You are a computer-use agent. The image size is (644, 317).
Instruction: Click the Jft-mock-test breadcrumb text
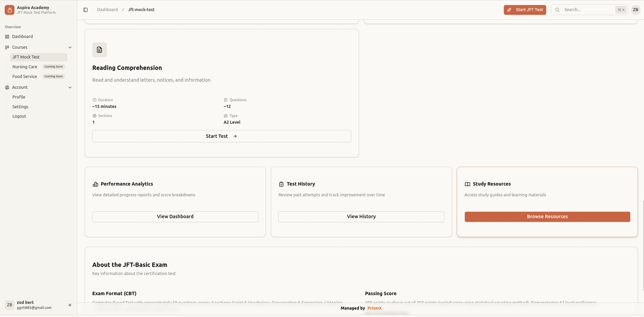[141, 10]
